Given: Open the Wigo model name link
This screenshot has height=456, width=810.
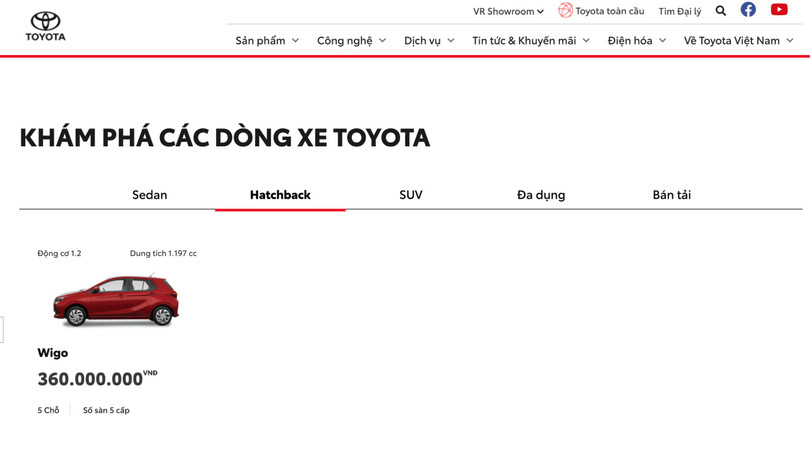Looking at the screenshot, I should coord(53,353).
